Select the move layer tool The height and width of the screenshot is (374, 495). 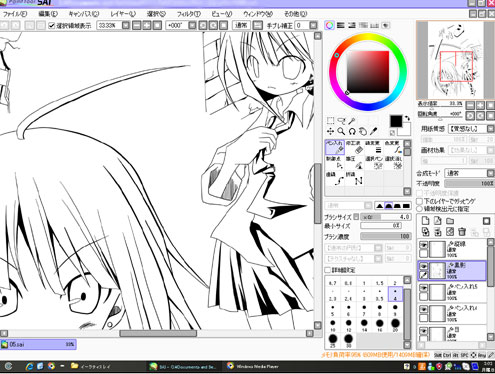pyautogui.click(x=330, y=131)
